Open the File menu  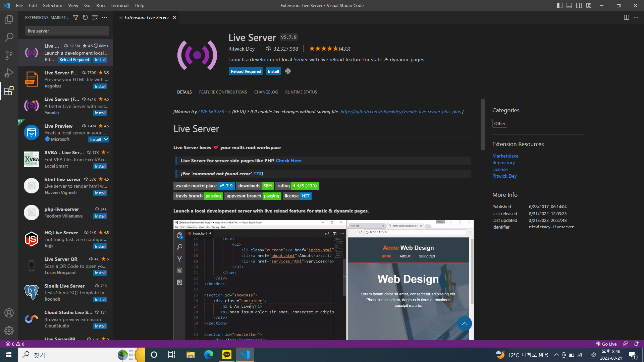pyautogui.click(x=19, y=5)
